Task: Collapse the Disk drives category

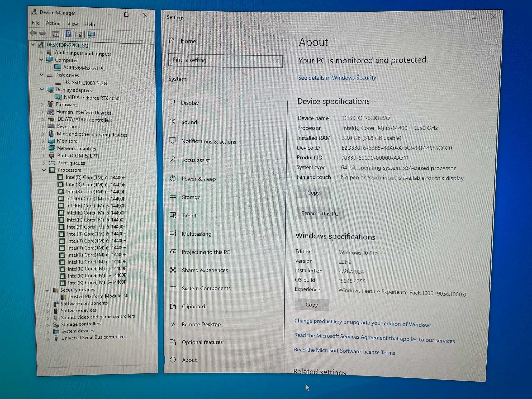Action: (x=41, y=75)
